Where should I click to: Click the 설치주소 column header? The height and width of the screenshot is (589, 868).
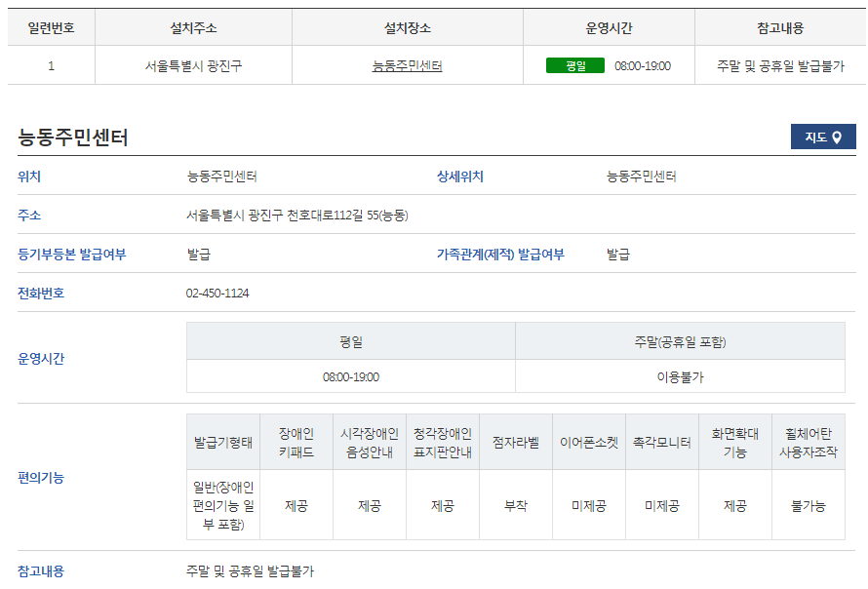pyautogui.click(x=193, y=27)
